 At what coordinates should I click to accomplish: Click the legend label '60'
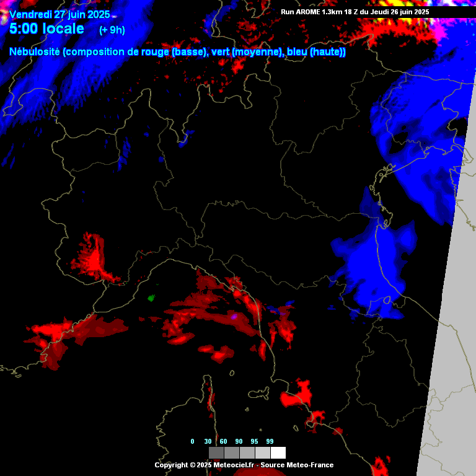223,441
